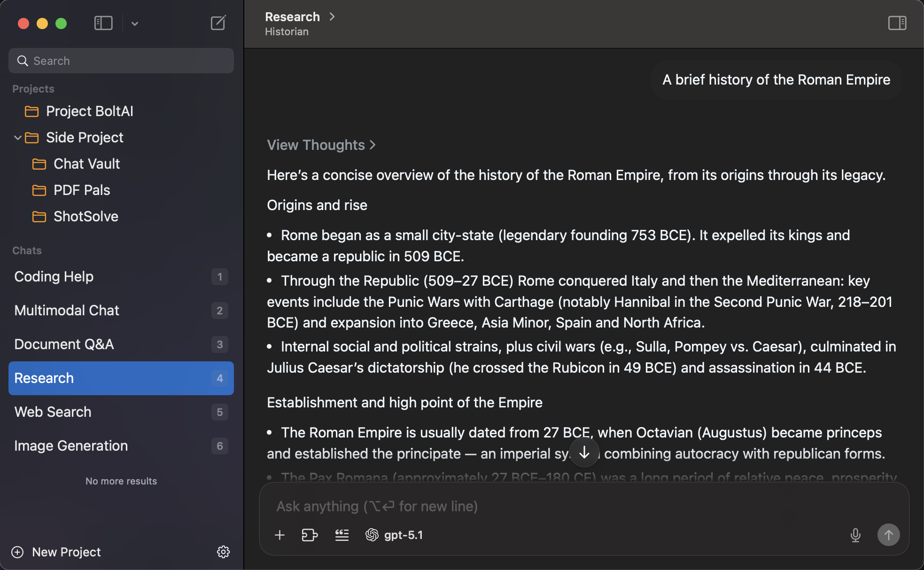Jump to latest message with down arrow
Image resolution: width=924 pixels, height=570 pixels.
click(584, 452)
